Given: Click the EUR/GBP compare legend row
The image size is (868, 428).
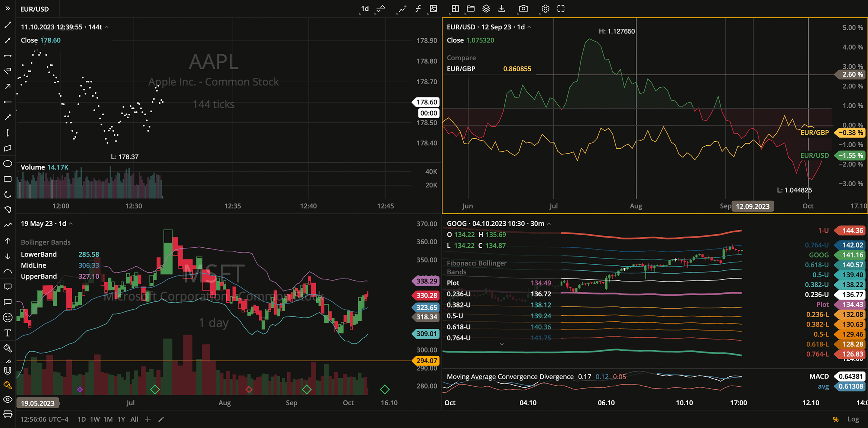Looking at the screenshot, I should coord(489,69).
